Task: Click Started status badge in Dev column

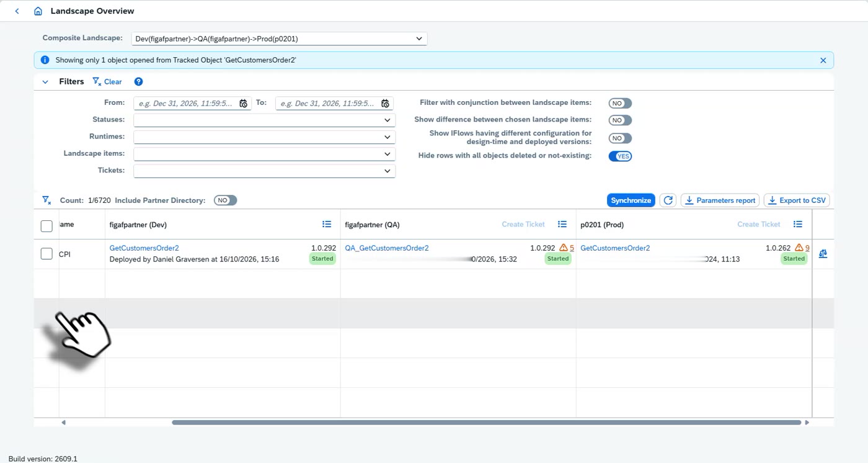Action: (322, 259)
